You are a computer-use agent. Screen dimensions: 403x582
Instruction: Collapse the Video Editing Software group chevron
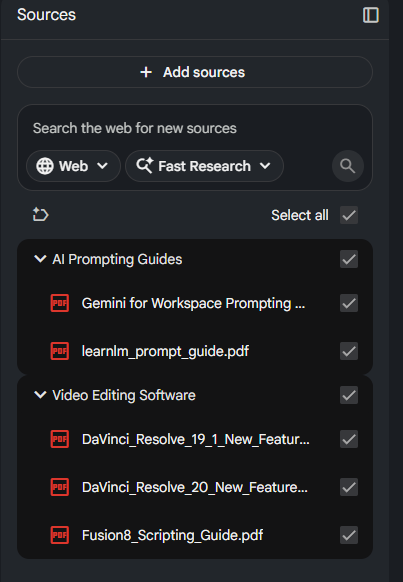40,395
